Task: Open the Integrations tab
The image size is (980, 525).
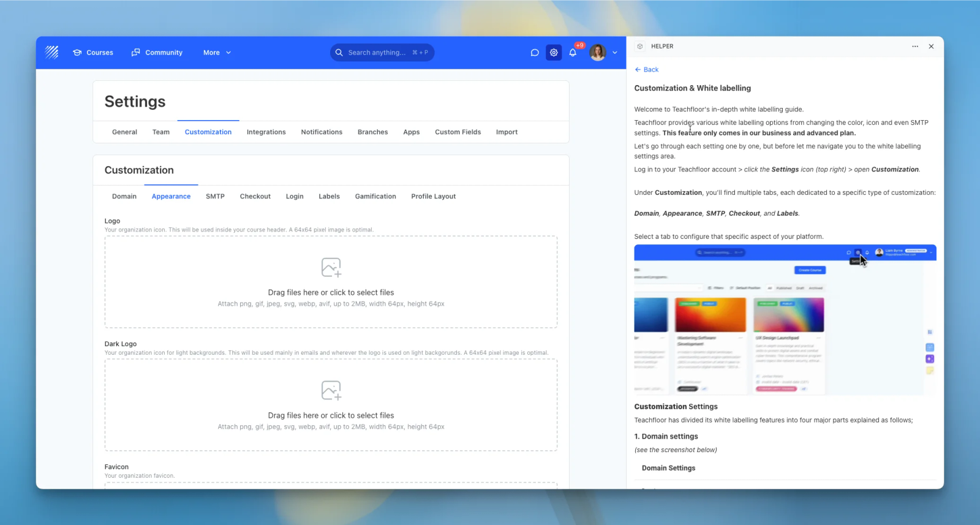Action: (x=266, y=132)
